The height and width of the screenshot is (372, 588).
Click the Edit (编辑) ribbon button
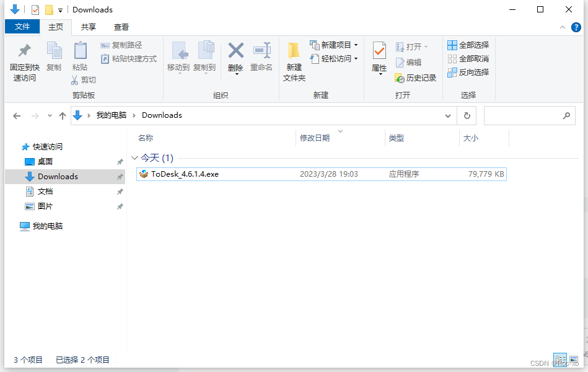tap(408, 63)
